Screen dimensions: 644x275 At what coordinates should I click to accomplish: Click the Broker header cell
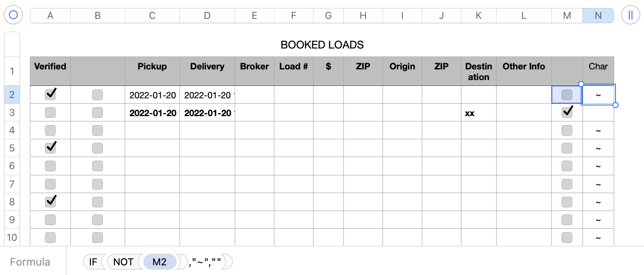254,67
